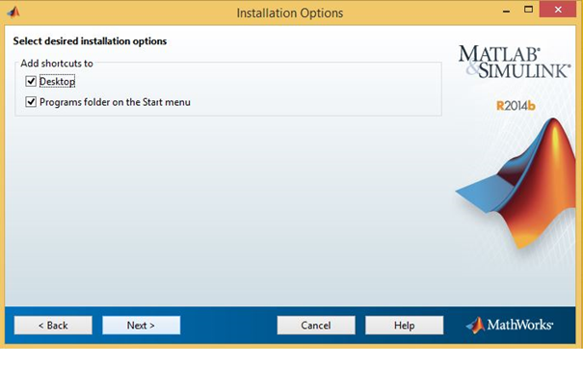Go to the previous step with < Back

[x=53, y=326]
